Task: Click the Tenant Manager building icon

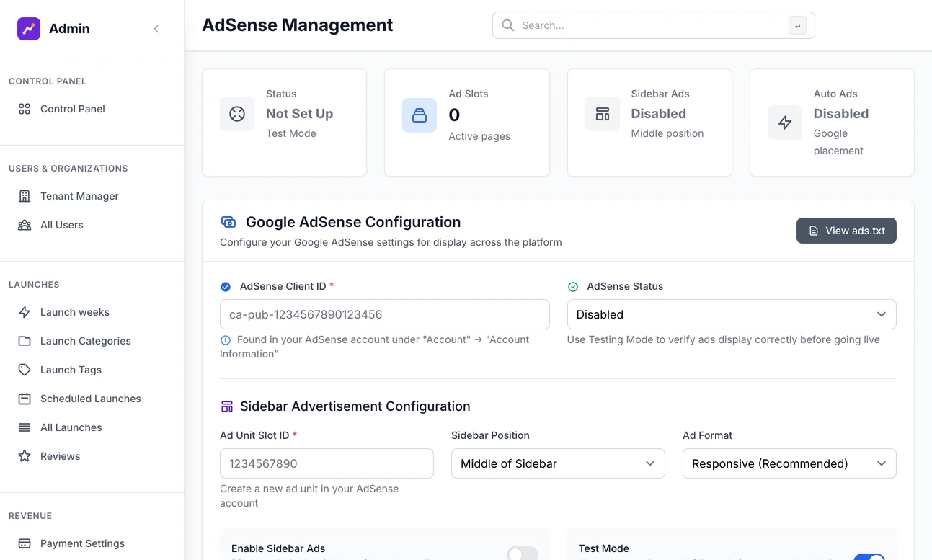Action: pos(25,196)
